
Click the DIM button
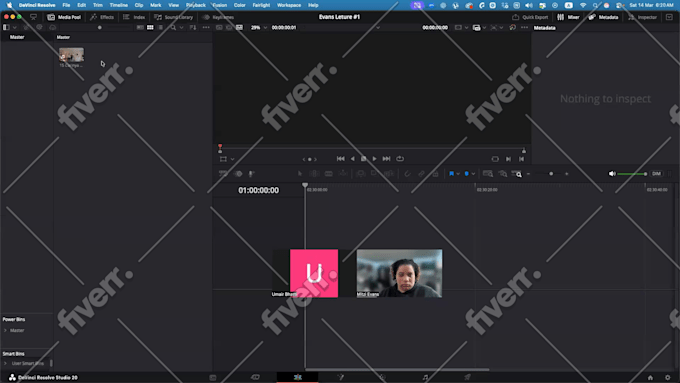(x=657, y=173)
